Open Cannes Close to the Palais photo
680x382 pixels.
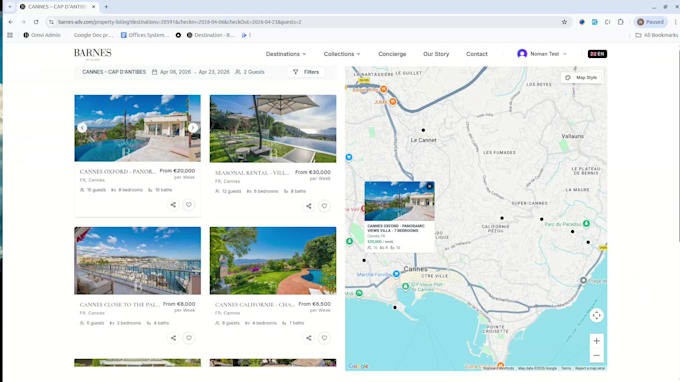(137, 261)
